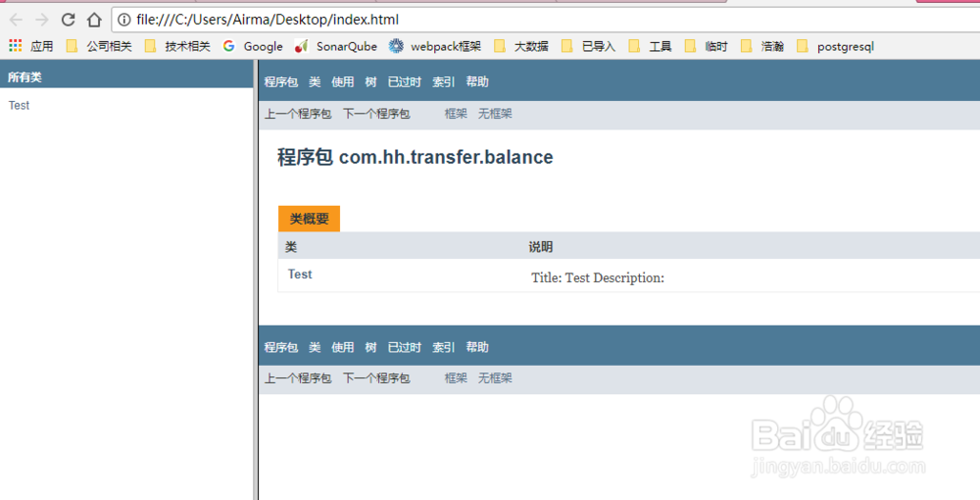Click 框架 link in top sub-navigation

click(456, 114)
